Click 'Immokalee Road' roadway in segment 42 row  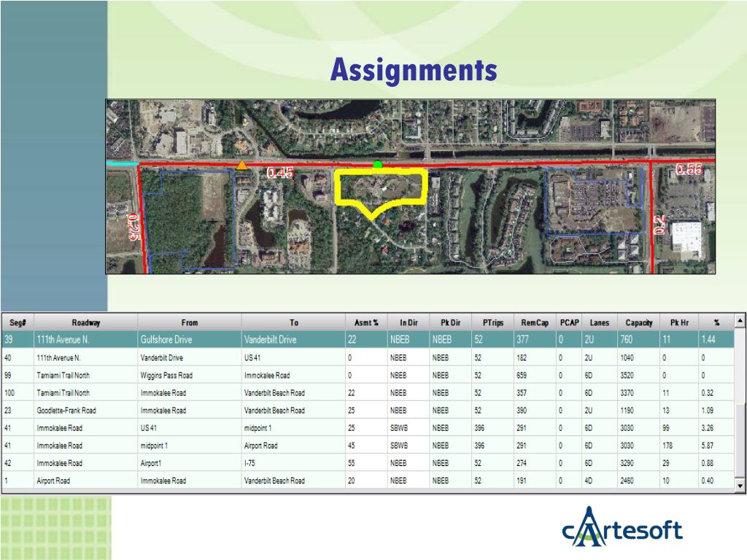click(x=86, y=463)
